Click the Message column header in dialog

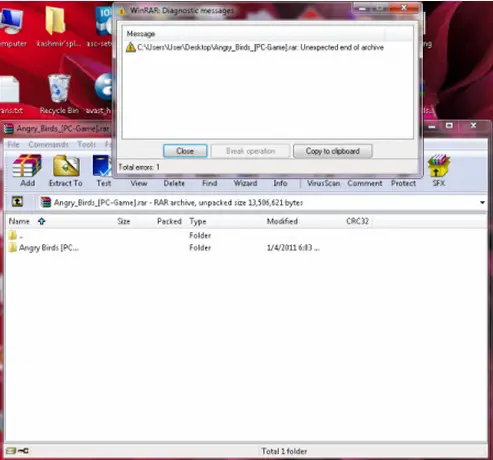(141, 34)
